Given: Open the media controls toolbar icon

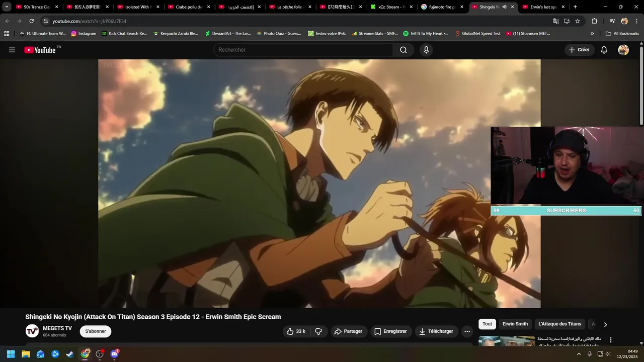Looking at the screenshot, I should (x=612, y=21).
